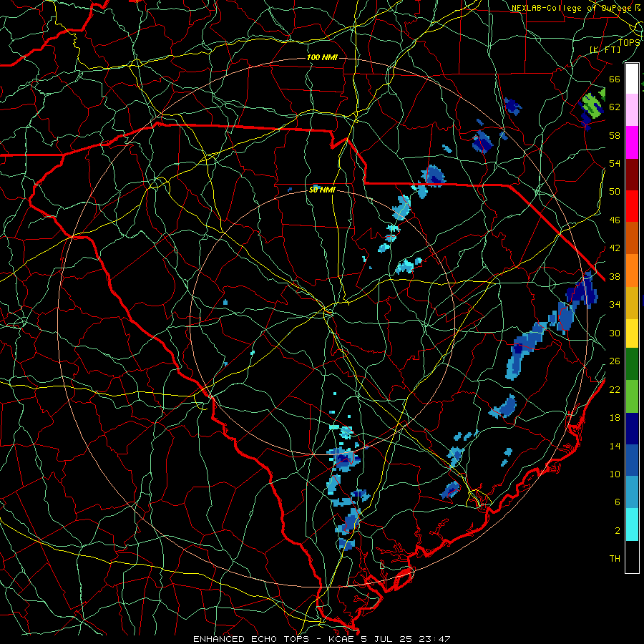This screenshot has width=644, height=644.
Task: Pick the burnt orange legend swatch
Action: (632, 238)
